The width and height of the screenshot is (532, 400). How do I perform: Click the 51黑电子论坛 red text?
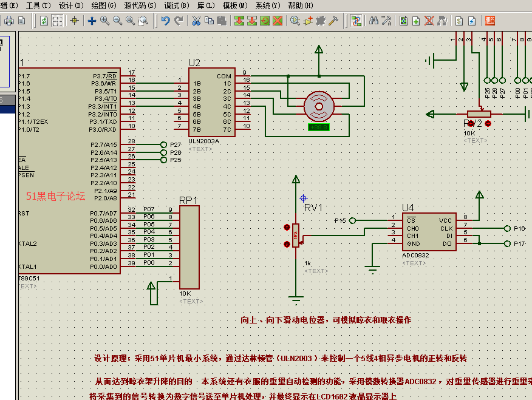pos(56,196)
